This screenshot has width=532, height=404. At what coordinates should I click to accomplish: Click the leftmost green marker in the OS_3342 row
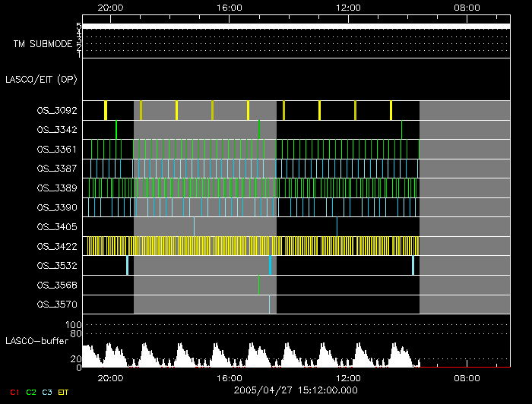116,130
